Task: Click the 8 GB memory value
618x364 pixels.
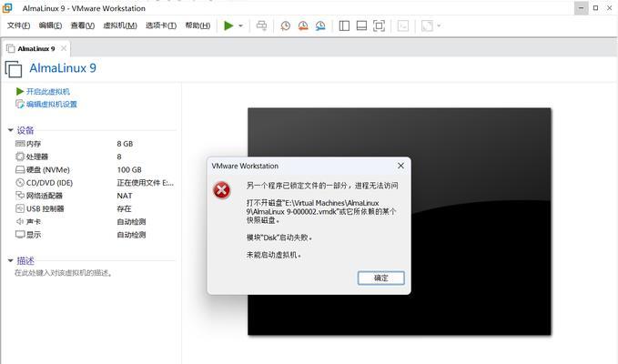Action: tap(125, 144)
